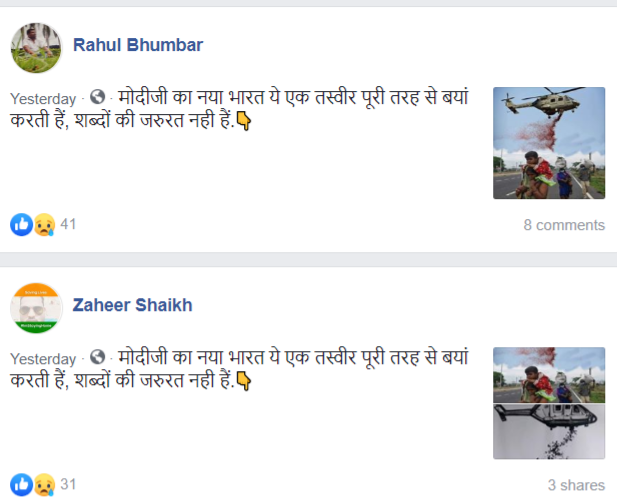
Task: Open Zaheer Shaikh's profile picture
Action: 36,308
